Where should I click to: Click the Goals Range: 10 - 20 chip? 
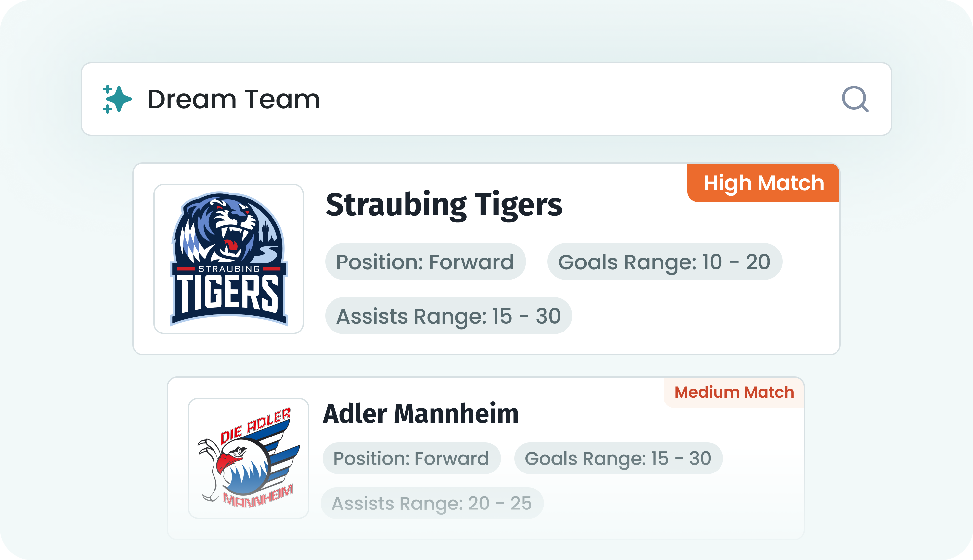tap(664, 262)
